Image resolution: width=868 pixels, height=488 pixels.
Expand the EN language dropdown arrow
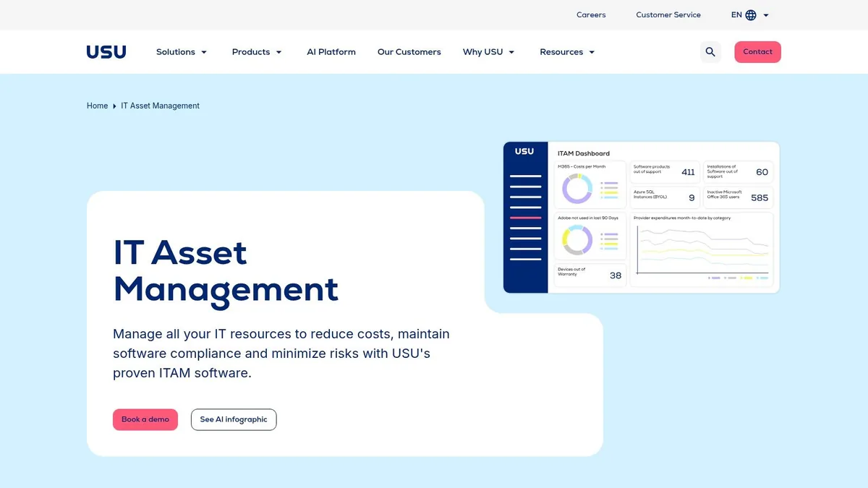766,15
